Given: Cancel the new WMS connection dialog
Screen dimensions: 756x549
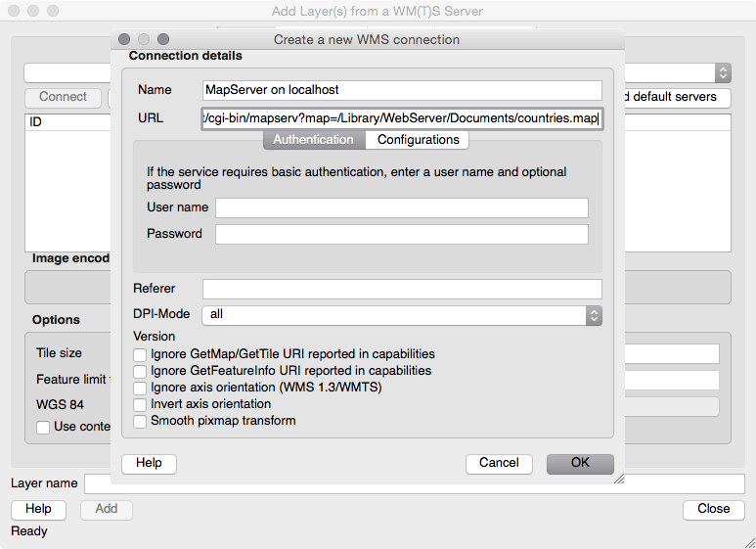Looking at the screenshot, I should (499, 463).
